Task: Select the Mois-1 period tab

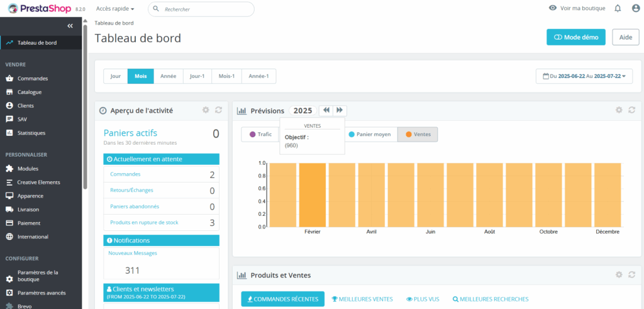Action: tap(226, 76)
